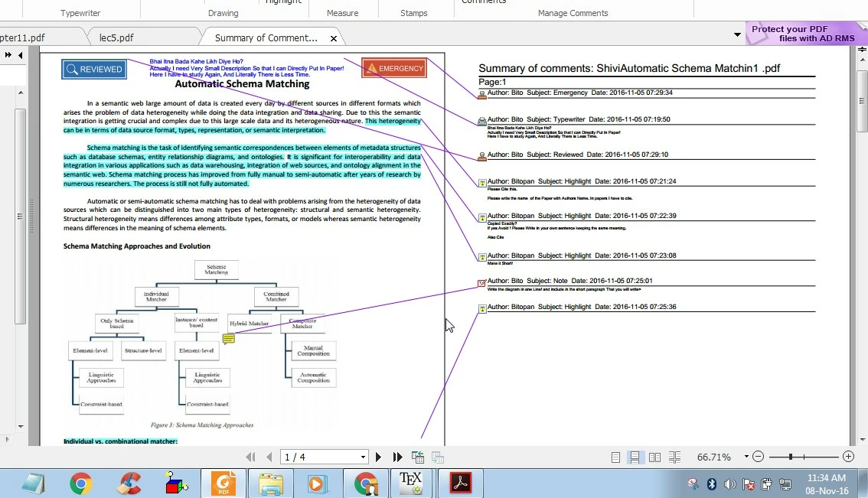Click the 66.71% zoom value
This screenshot has height=498, width=868.
coord(714,457)
